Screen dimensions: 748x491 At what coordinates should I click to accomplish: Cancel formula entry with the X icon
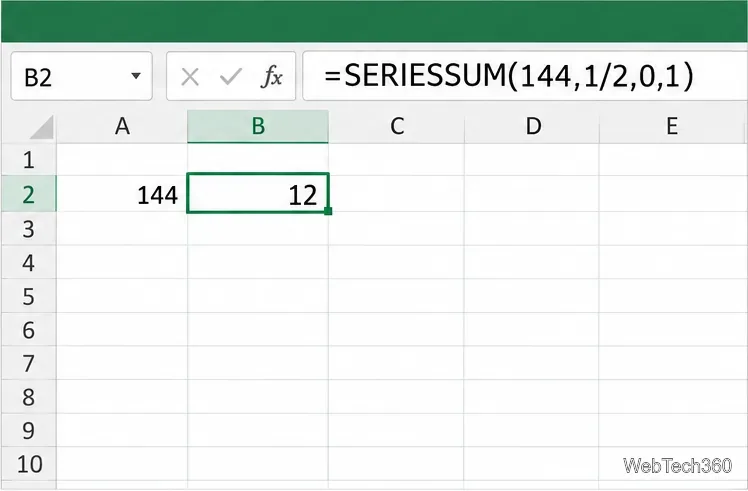click(x=190, y=77)
